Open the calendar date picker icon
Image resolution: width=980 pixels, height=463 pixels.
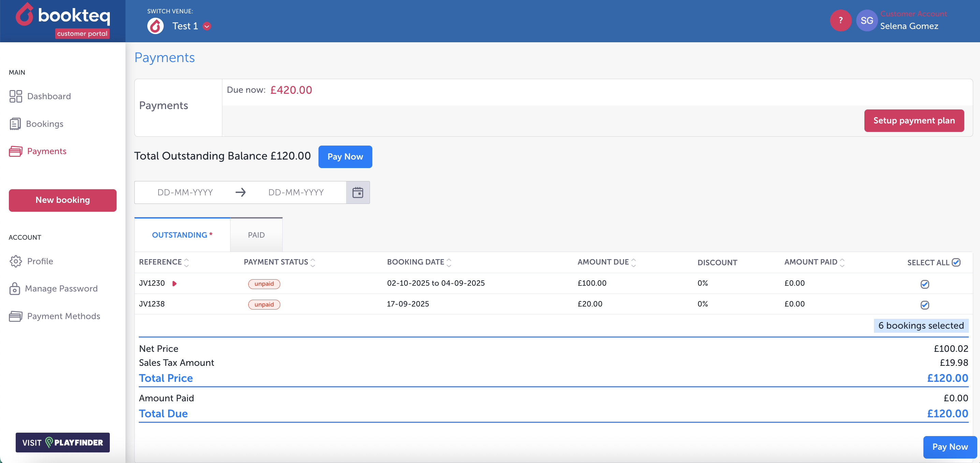pyautogui.click(x=357, y=193)
